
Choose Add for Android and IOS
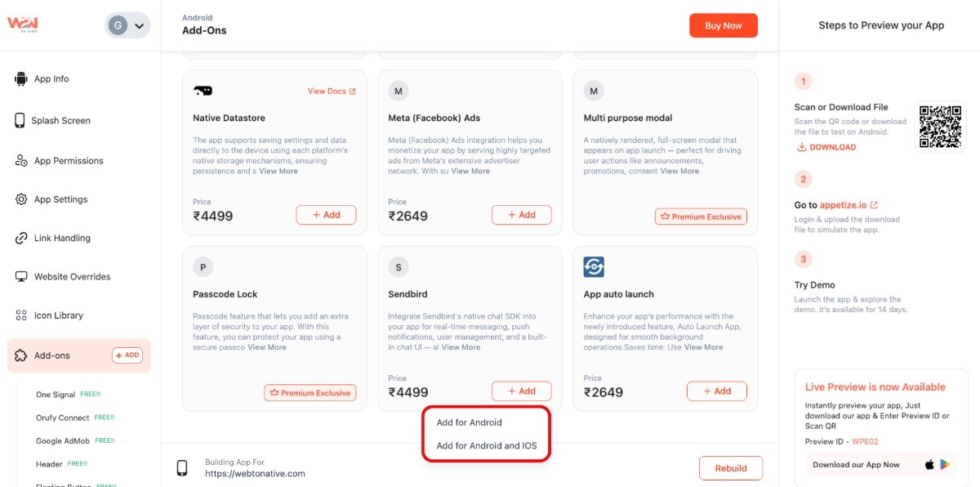coord(486,446)
